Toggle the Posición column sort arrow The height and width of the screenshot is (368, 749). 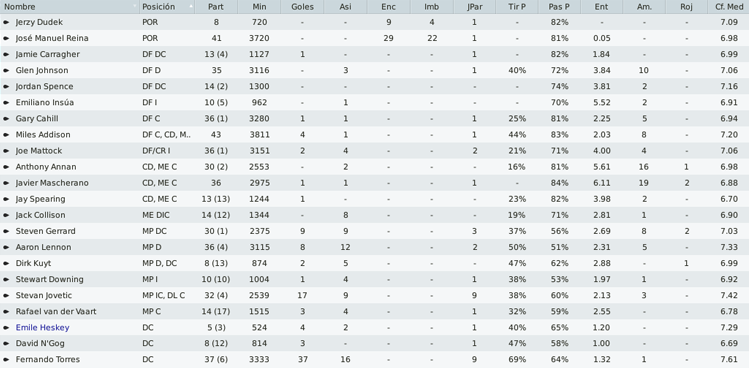click(191, 7)
